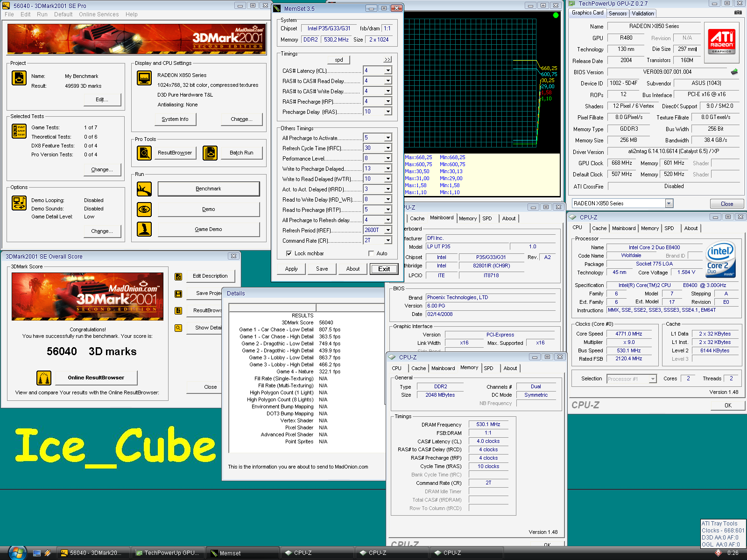Click the Edit Description icon

pyautogui.click(x=178, y=276)
